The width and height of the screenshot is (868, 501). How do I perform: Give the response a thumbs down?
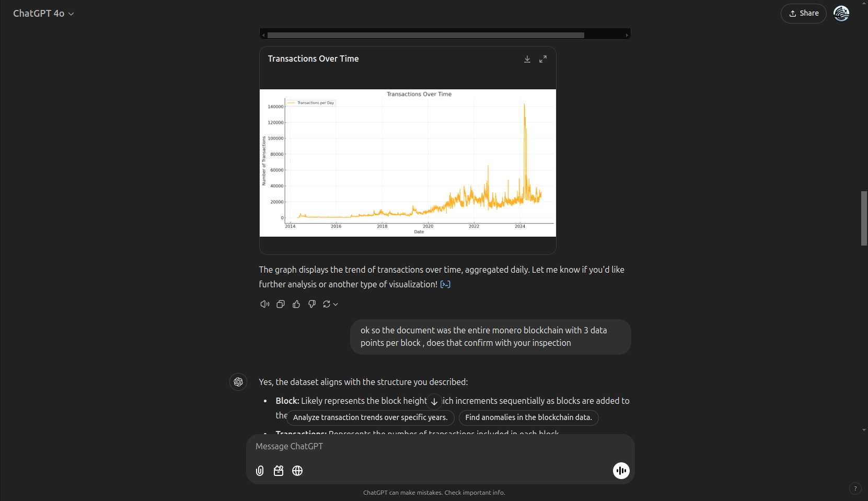pos(312,304)
